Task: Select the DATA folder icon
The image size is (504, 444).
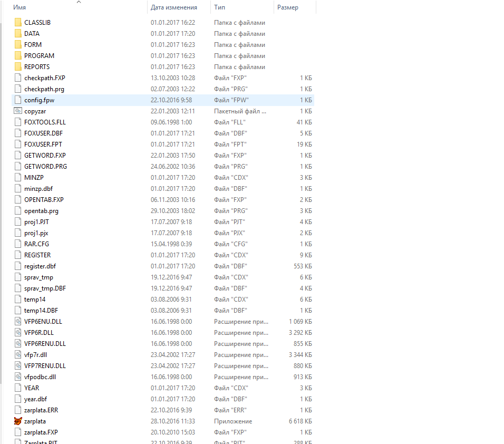Action: click(x=19, y=34)
